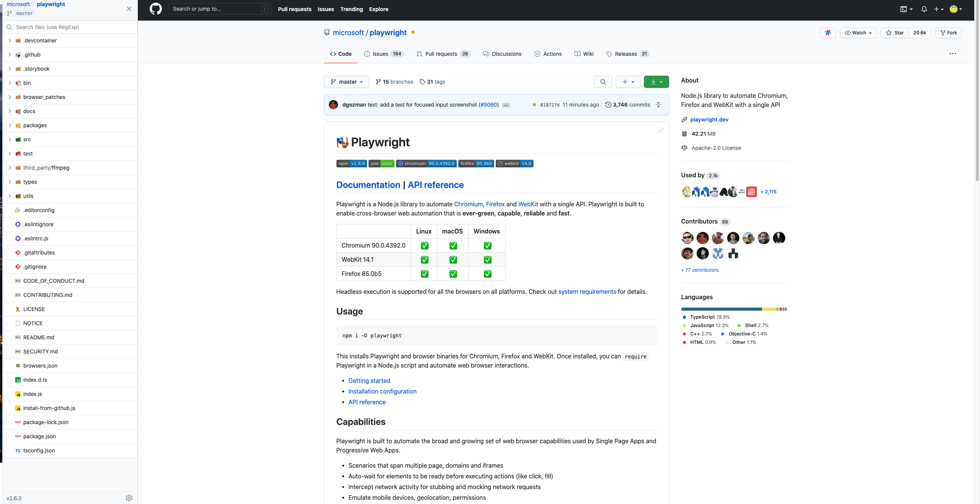Click the GitHub Octocat logo
This screenshot has width=980, height=504.
click(x=155, y=9)
